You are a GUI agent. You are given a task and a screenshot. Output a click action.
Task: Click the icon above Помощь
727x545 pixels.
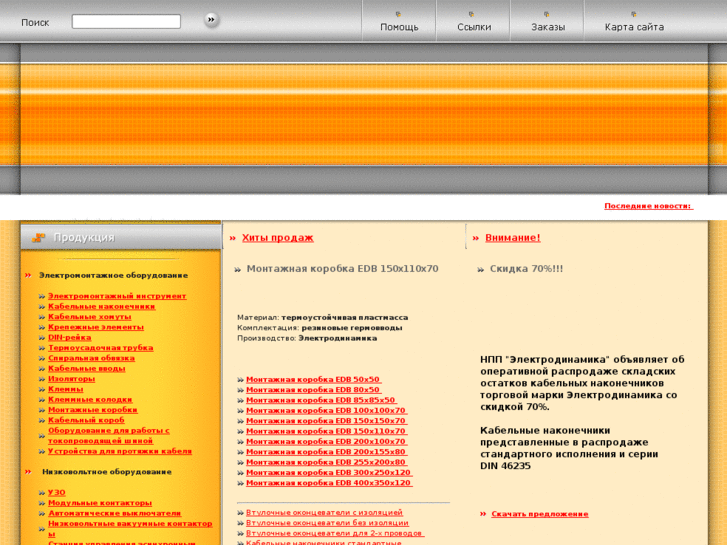pos(398,14)
